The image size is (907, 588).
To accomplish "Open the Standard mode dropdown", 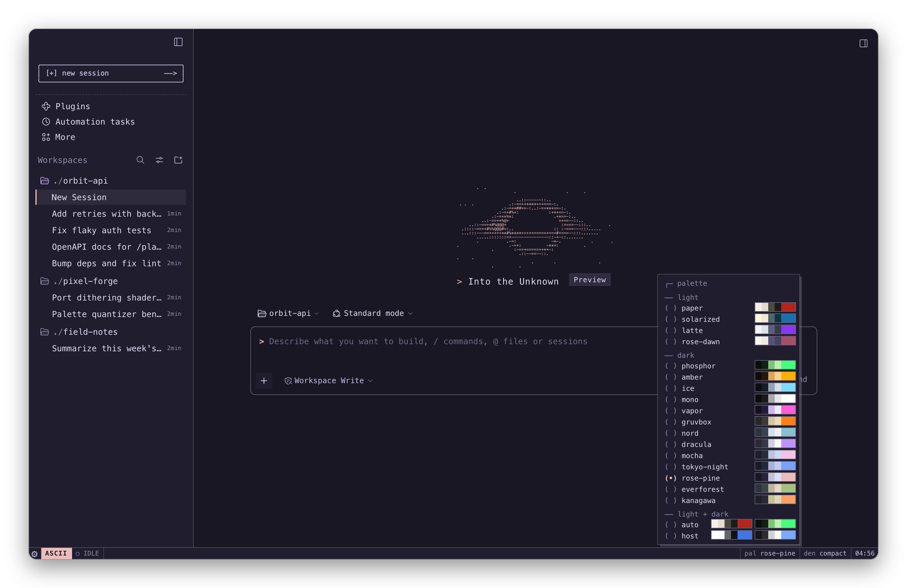I will 373,313.
